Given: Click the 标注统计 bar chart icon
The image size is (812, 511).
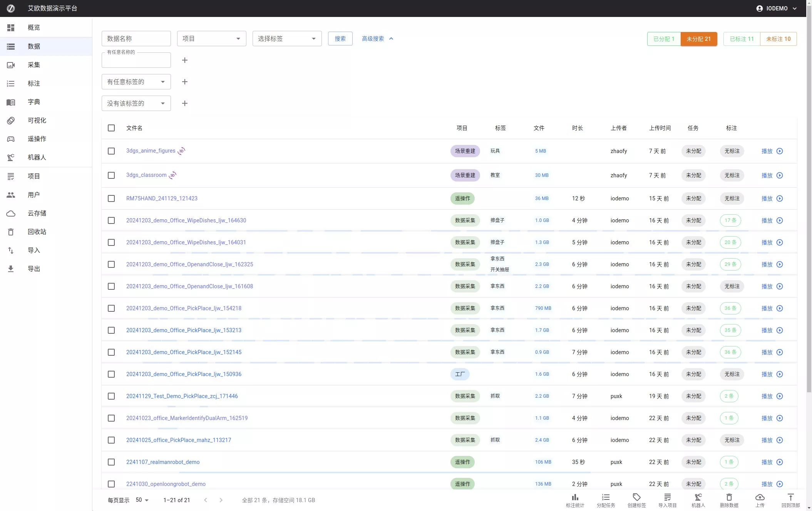Looking at the screenshot, I should point(575,498).
